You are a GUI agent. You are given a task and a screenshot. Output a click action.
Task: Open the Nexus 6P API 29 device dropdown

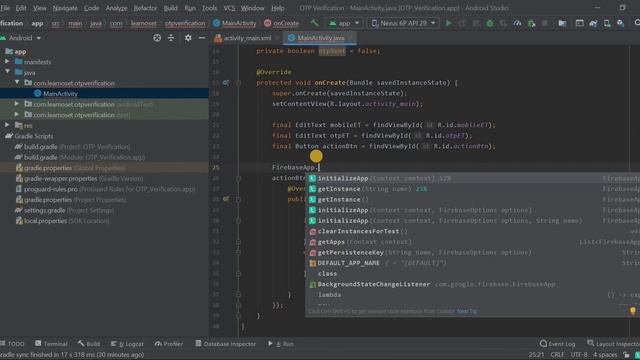pos(402,23)
